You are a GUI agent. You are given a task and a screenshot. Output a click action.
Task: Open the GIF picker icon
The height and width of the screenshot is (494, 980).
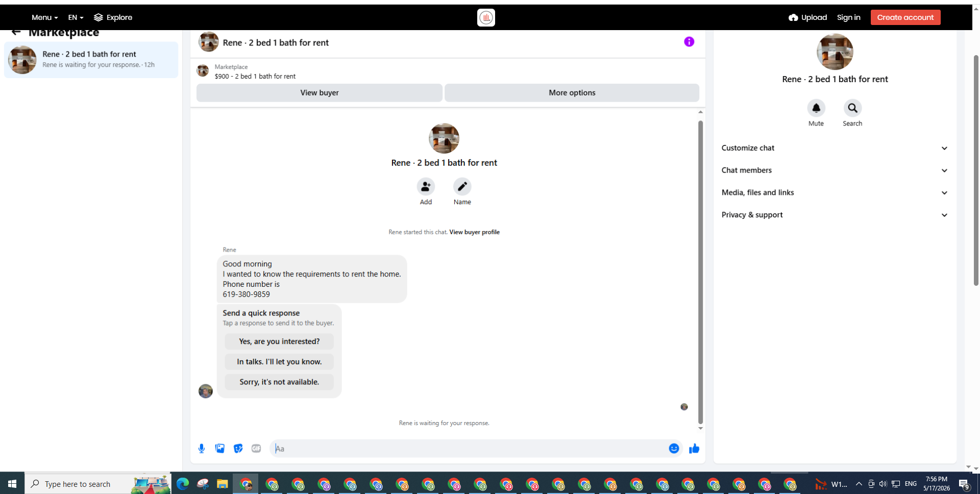(x=256, y=449)
